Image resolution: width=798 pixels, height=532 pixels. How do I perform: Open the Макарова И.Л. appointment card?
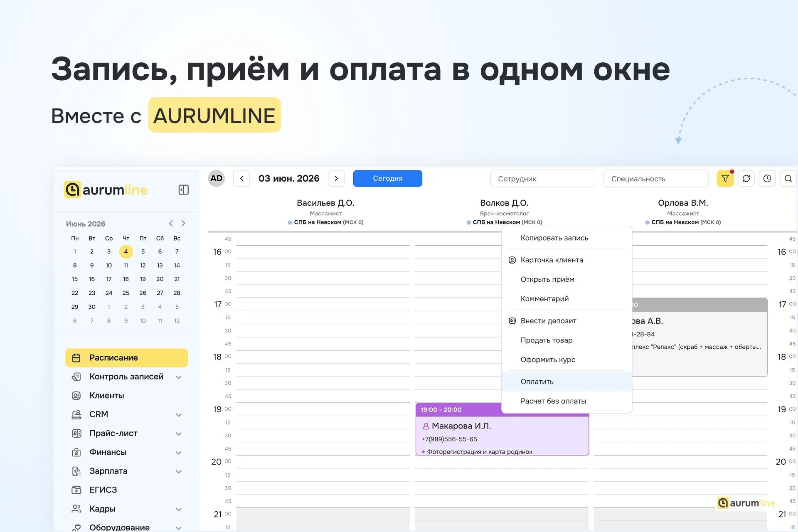click(x=502, y=429)
